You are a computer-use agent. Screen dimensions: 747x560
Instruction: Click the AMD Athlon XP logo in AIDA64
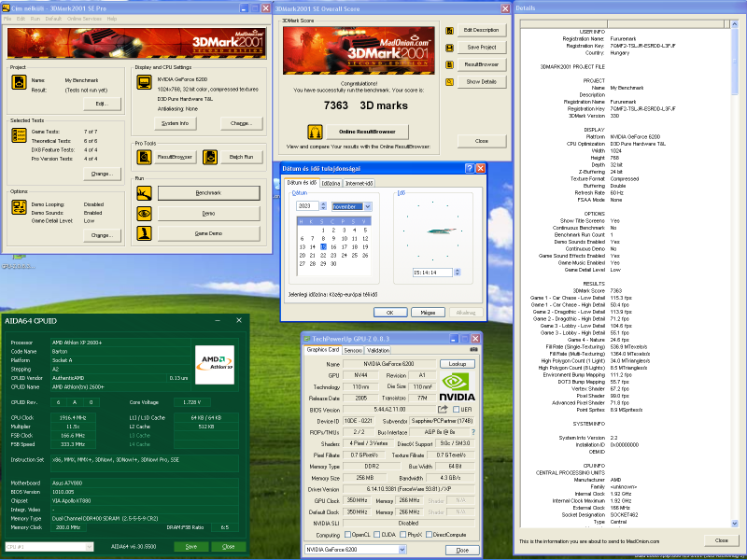tap(215, 365)
